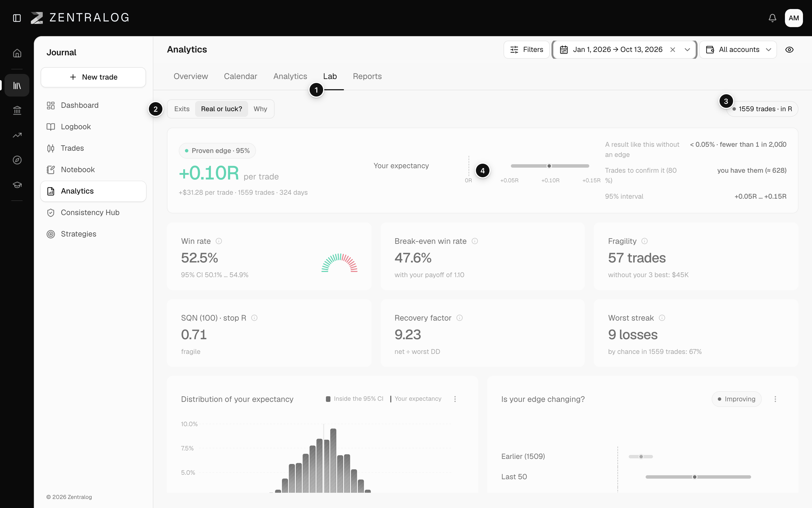Select the Real or luck? segment

(221, 109)
